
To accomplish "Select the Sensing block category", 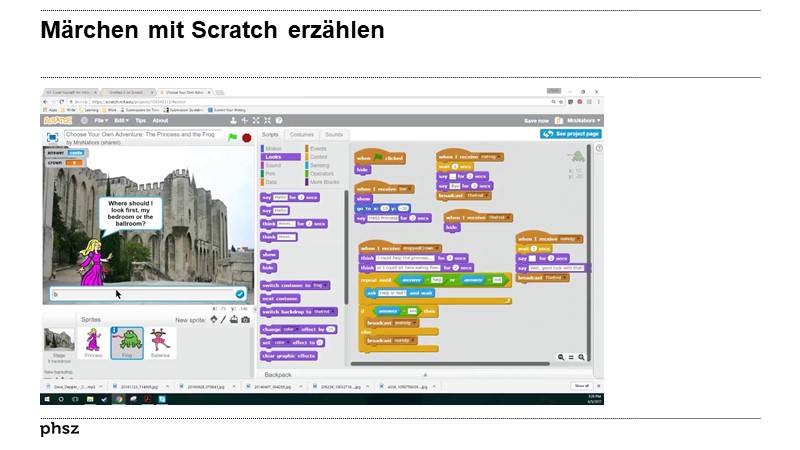I will [319, 165].
